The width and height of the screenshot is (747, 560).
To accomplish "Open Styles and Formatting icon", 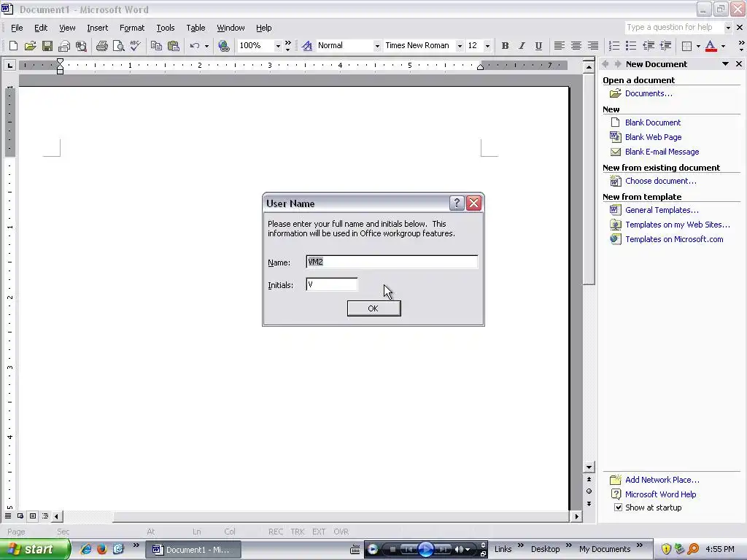I will pyautogui.click(x=307, y=46).
